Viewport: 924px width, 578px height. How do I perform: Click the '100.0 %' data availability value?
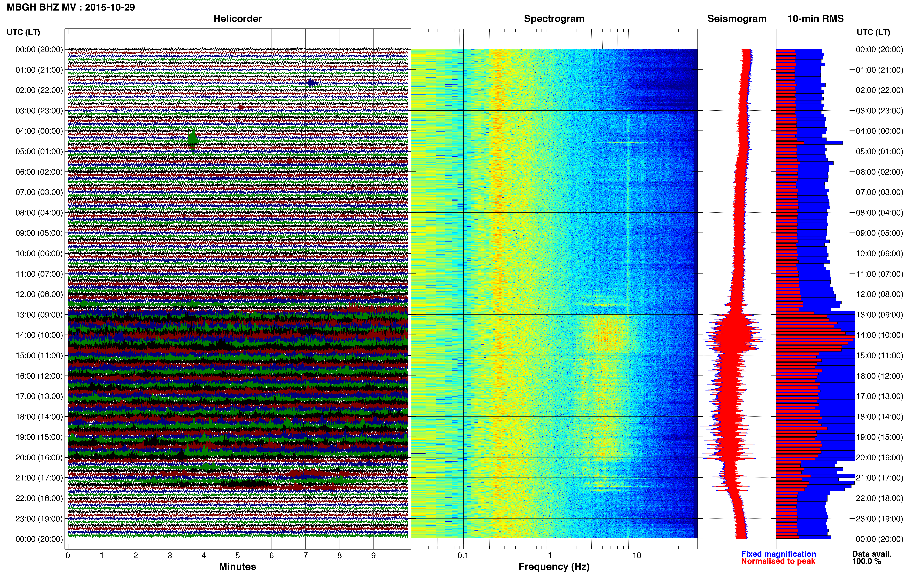(x=867, y=561)
